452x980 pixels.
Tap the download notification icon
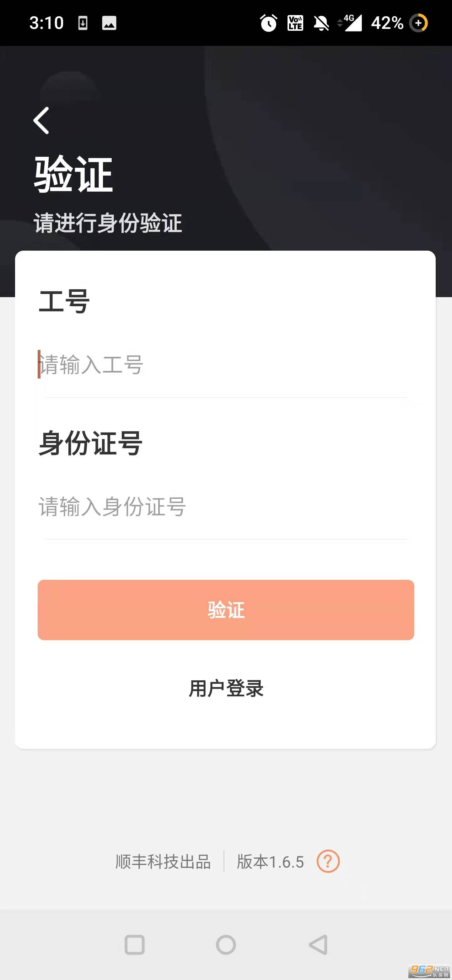(83, 23)
